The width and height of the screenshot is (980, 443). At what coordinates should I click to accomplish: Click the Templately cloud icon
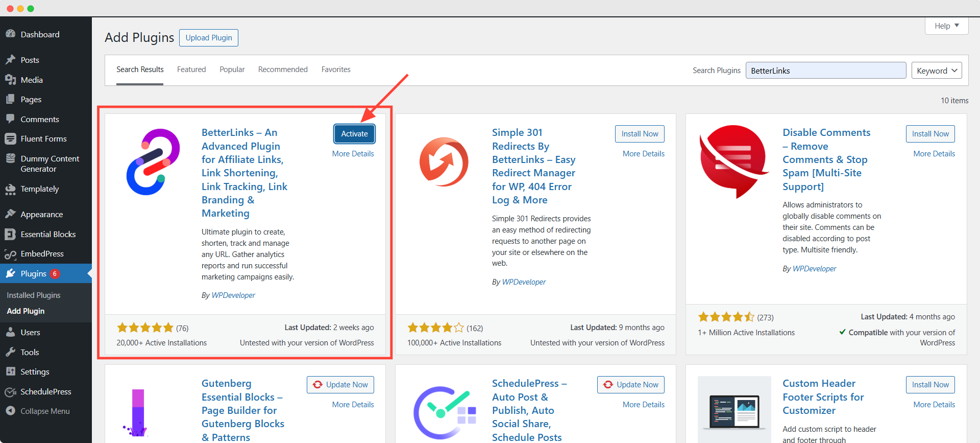tap(10, 189)
